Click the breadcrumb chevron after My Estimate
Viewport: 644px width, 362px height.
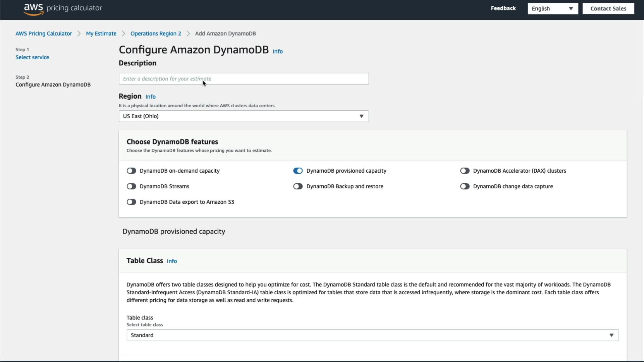[x=123, y=34]
